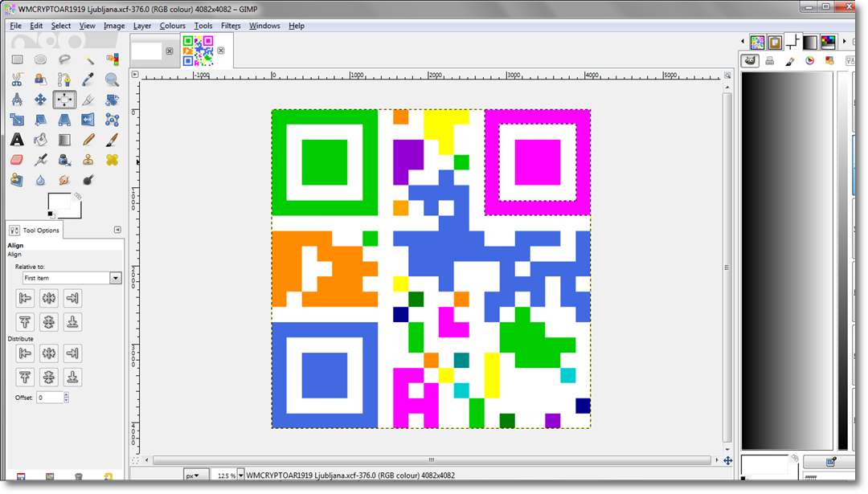
Task: Show previous dock tabs with left arrow
Action: point(743,42)
